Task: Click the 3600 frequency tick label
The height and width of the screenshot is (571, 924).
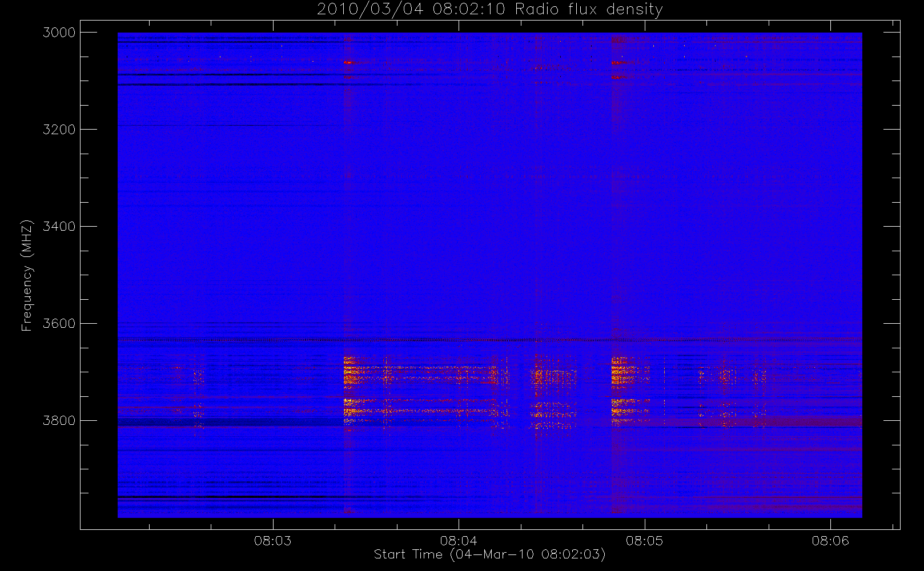Action: tap(59, 324)
